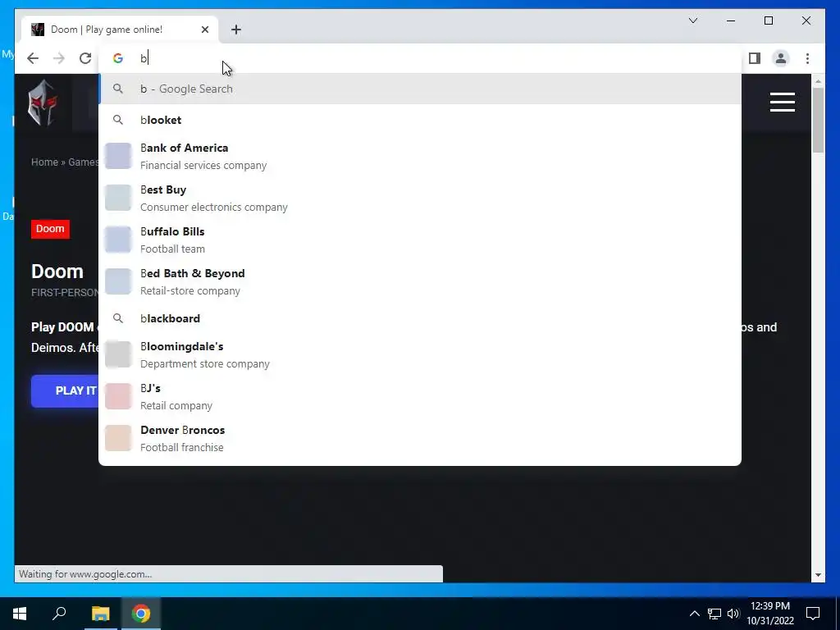The width and height of the screenshot is (840, 630).
Task: Follow the Home breadcrumb link
Action: [x=44, y=162]
